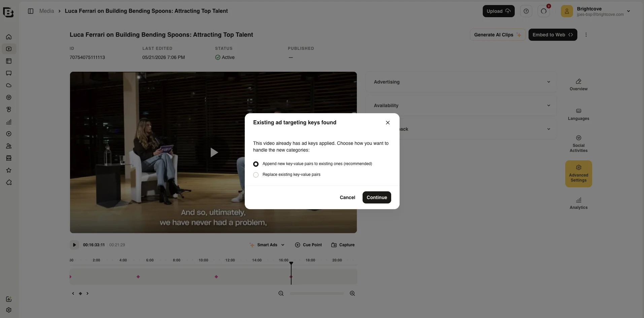Open the star favorites sidebar icon
This screenshot has height=318, width=644.
click(x=9, y=170)
